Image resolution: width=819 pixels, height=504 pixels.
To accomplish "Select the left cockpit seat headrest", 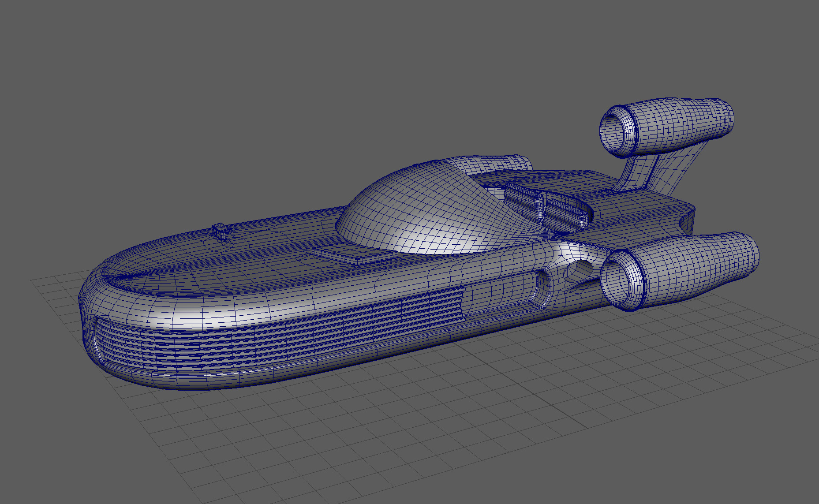I will click(x=525, y=201).
